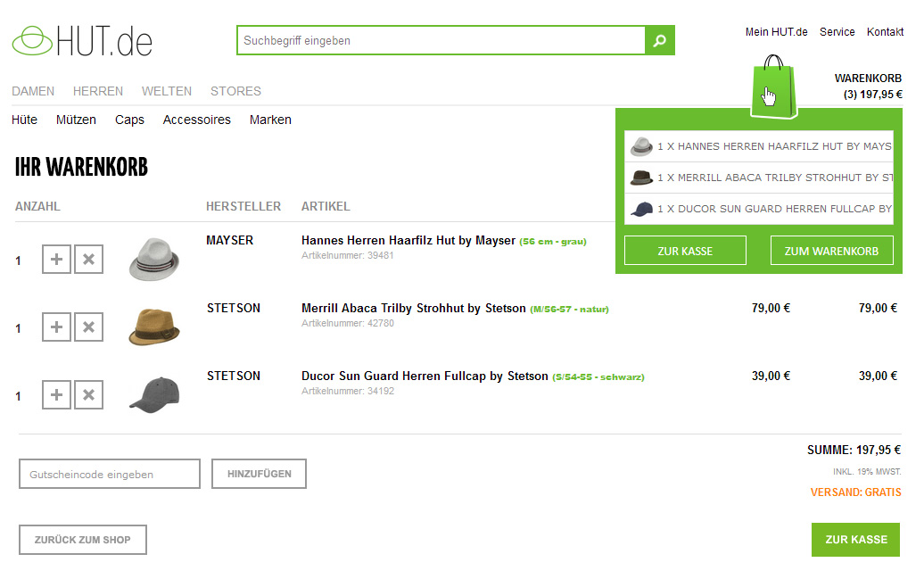Click ZURÜCK ZUM SHOP button
This screenshot has width=924, height=579.
coord(82,540)
